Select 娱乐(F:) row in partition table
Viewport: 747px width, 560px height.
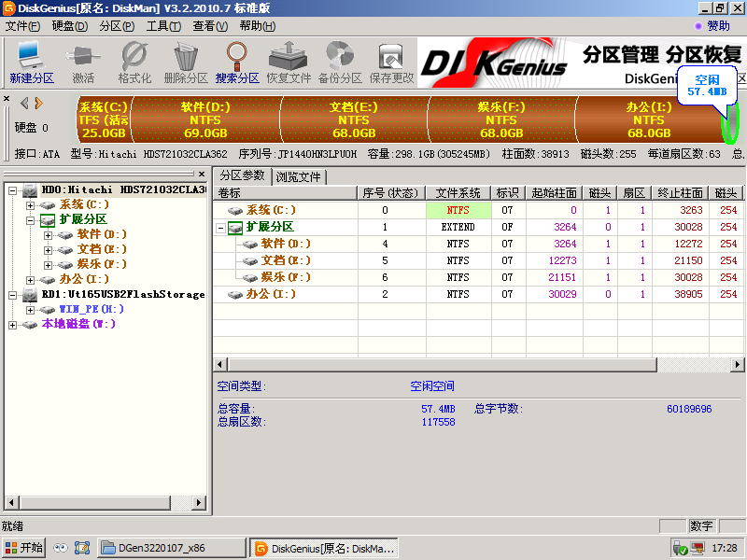click(478, 277)
